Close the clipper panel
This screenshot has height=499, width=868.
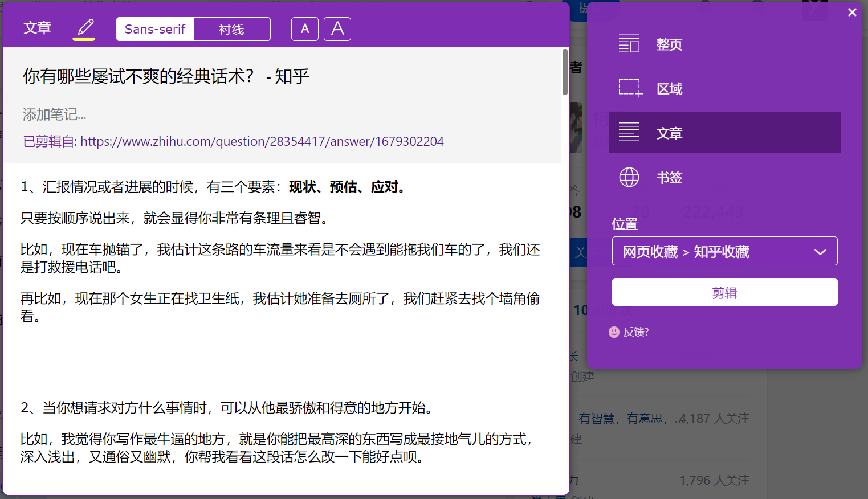(852, 12)
